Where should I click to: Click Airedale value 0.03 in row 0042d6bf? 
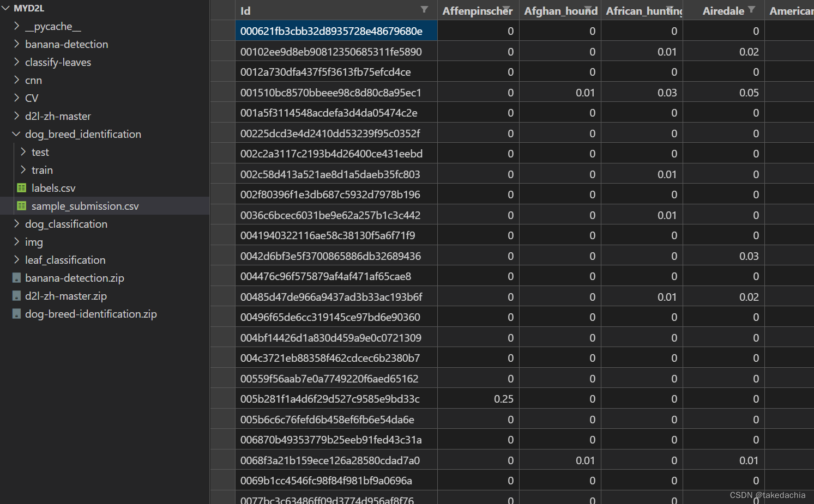(x=749, y=256)
